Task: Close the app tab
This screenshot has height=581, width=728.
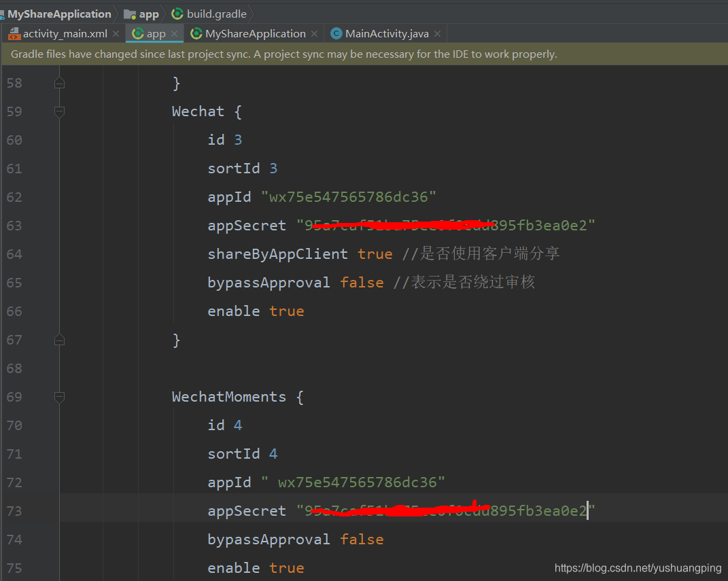Action: point(175,34)
